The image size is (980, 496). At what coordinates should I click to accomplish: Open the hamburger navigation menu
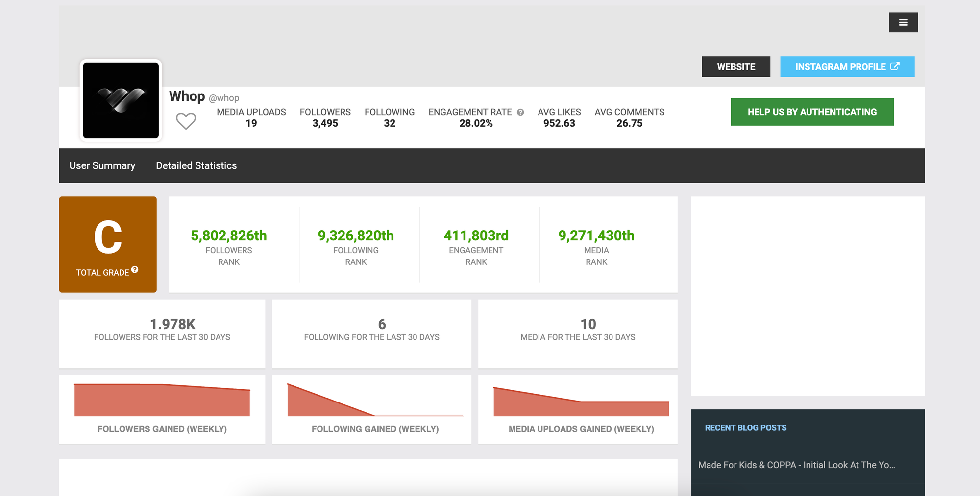coord(903,22)
